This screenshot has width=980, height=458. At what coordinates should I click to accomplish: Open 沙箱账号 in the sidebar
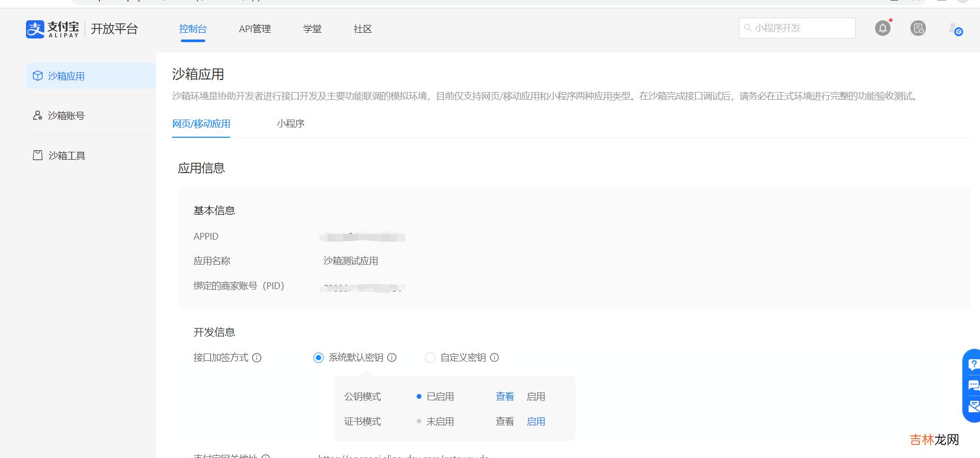point(66,115)
